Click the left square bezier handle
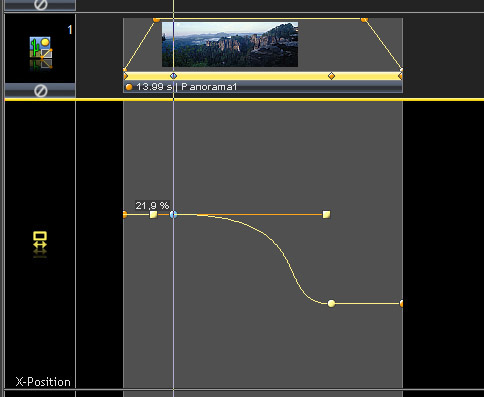Image resolution: width=484 pixels, height=397 pixels. pyautogui.click(x=153, y=214)
